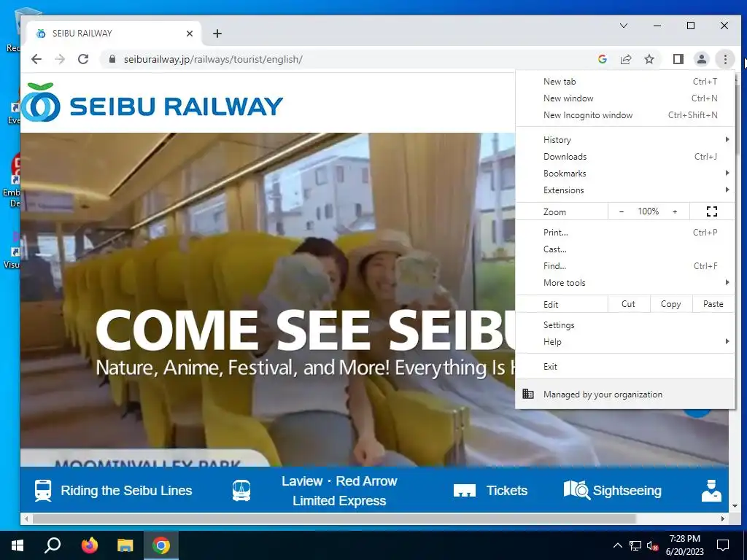Click the Copy button in Edit row
Screen dimensions: 747x560
tap(670, 304)
